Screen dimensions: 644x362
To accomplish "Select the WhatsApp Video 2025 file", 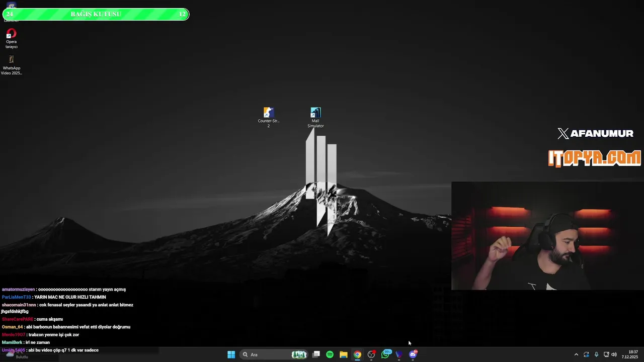I will pyautogui.click(x=11, y=65).
